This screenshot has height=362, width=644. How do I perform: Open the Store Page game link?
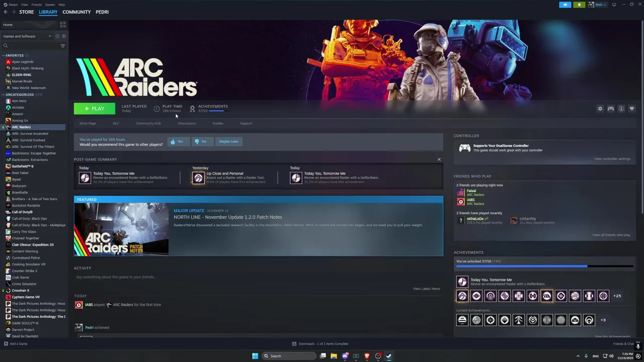point(88,123)
